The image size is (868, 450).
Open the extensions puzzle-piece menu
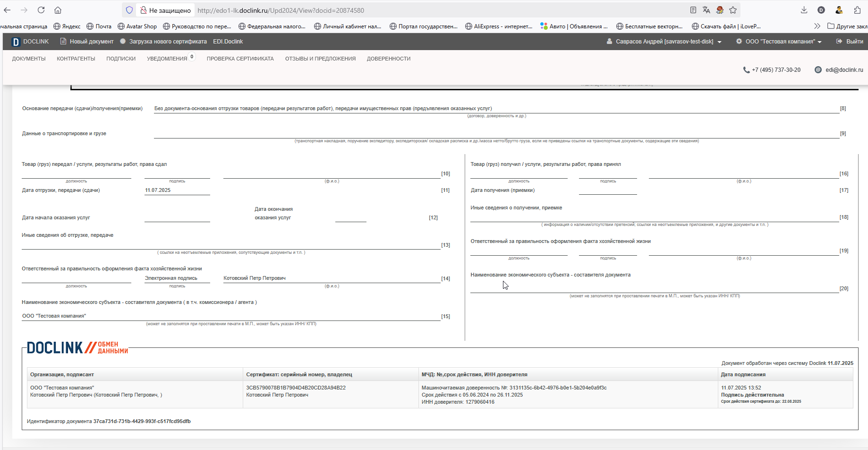858,10
